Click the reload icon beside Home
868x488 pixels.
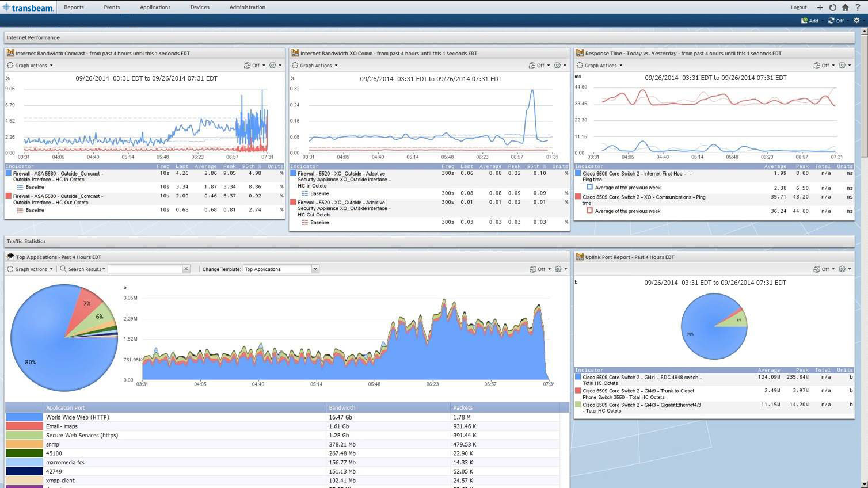pos(832,7)
